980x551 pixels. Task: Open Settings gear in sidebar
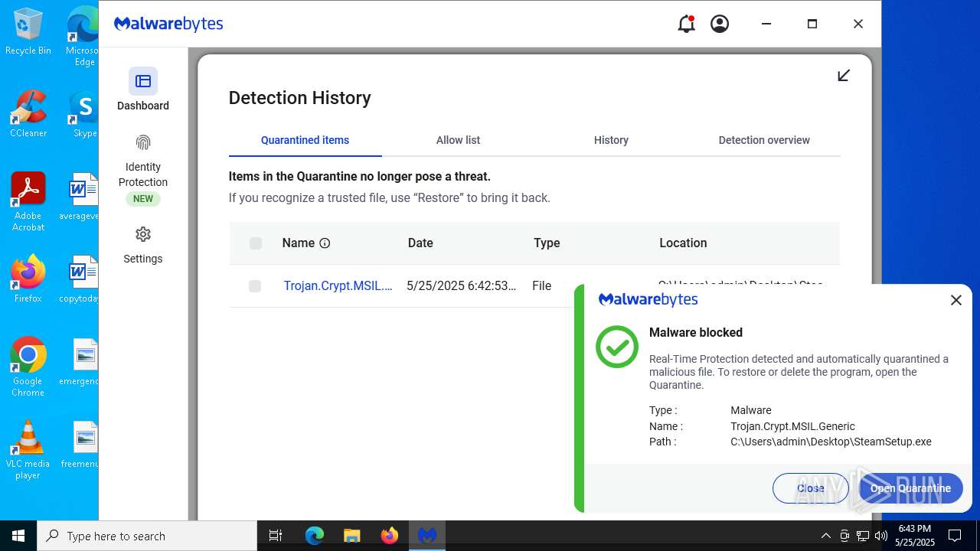pyautogui.click(x=143, y=246)
